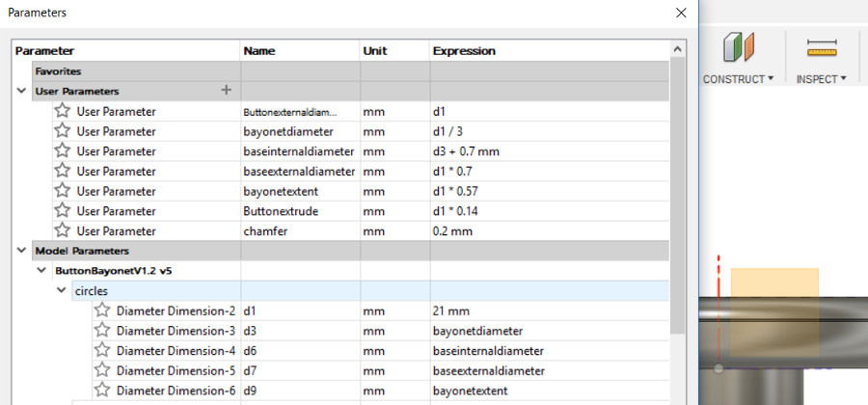Favorite the bayonetextent user parameter star
868x405 pixels.
point(63,191)
